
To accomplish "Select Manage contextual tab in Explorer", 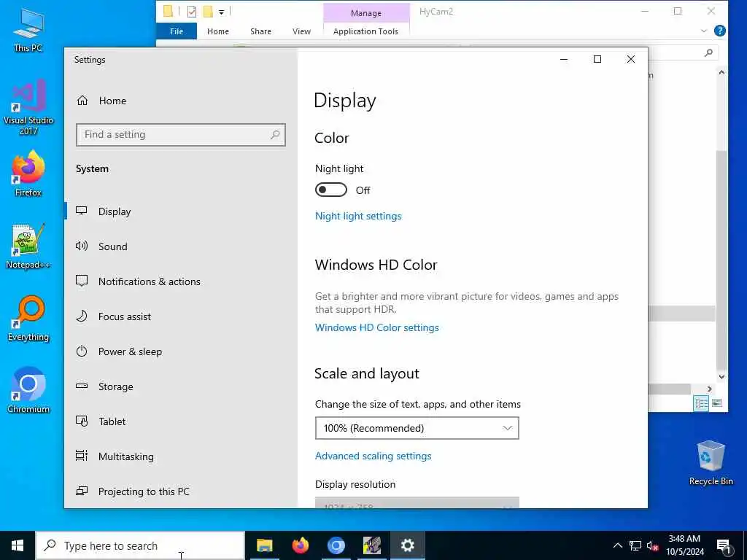I will pos(366,13).
